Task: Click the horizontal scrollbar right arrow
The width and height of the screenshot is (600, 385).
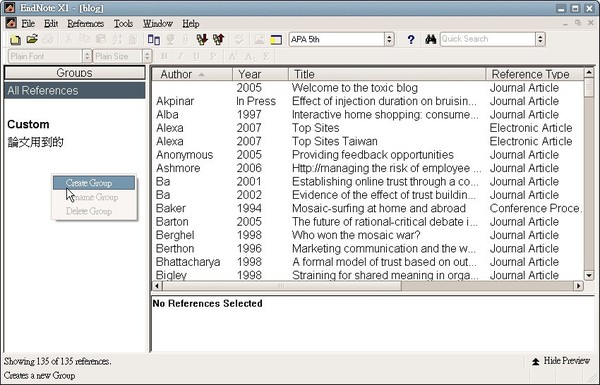Action: pos(579,285)
